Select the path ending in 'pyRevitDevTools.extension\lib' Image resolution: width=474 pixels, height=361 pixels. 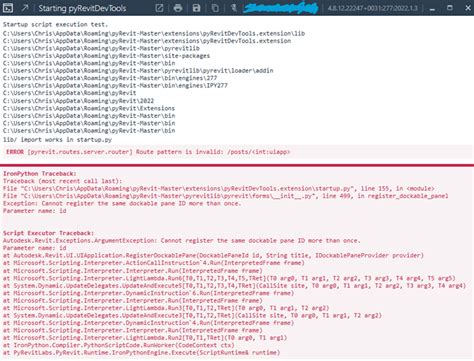(x=154, y=33)
